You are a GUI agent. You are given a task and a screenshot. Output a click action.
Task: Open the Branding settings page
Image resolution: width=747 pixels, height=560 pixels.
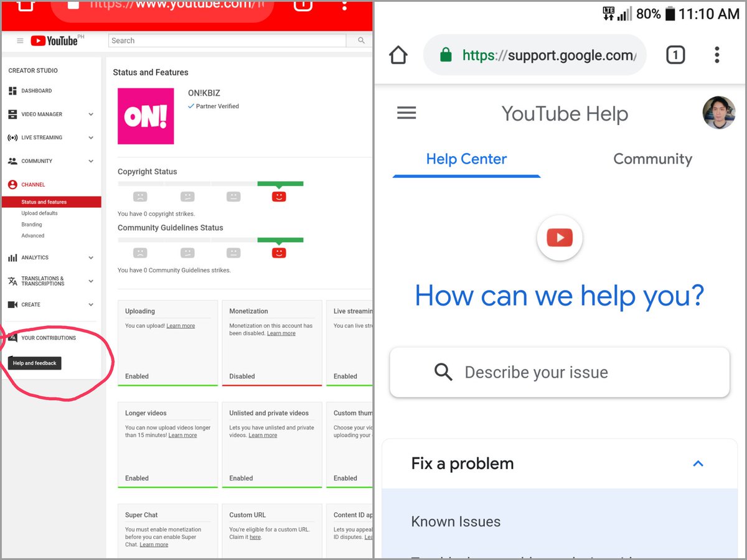[32, 225]
